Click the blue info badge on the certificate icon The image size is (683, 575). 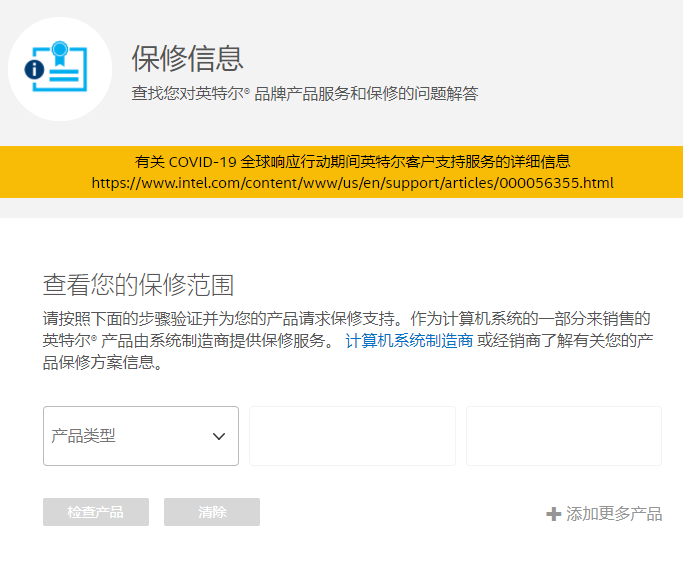35,70
